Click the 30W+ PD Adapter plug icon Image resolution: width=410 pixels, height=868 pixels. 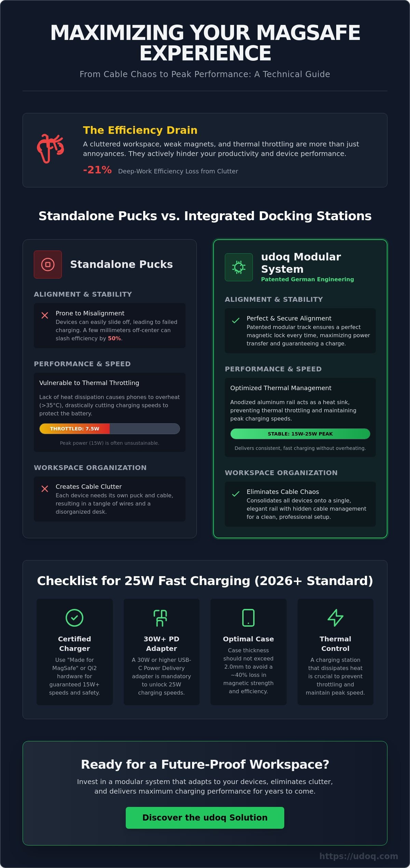pyautogui.click(x=161, y=618)
